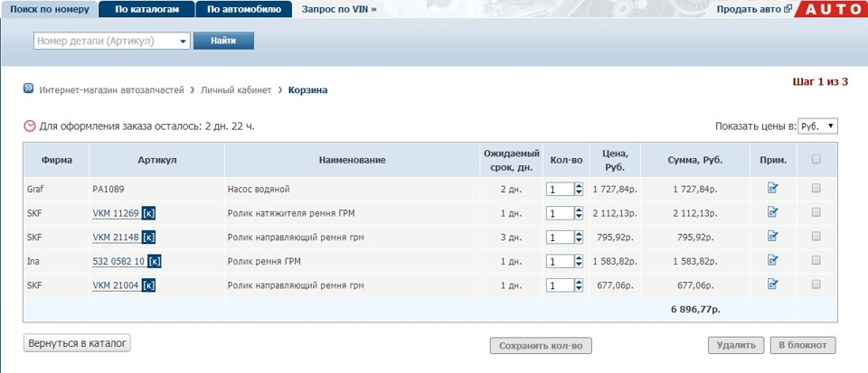
Task: Click the total 6 896,77р. cell
Action: 694,310
